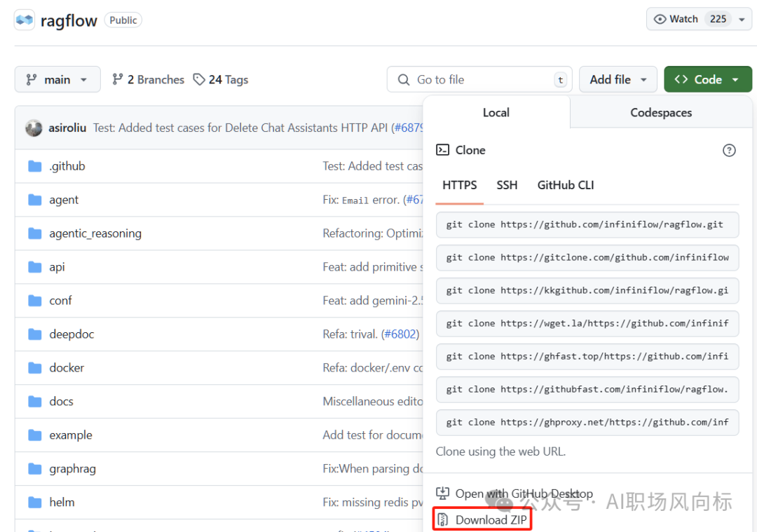
Task: Click the Clone help question mark icon
Action: click(x=729, y=151)
